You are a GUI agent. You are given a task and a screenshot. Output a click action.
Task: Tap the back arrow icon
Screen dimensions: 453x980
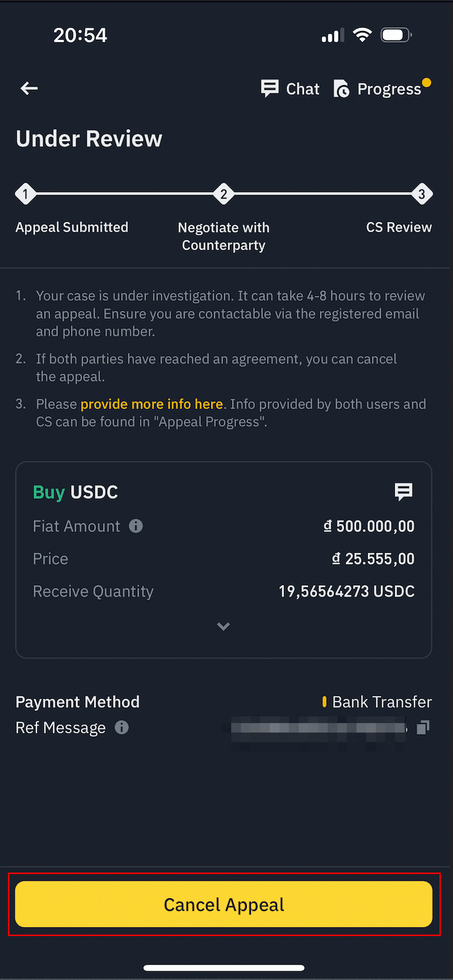click(29, 89)
